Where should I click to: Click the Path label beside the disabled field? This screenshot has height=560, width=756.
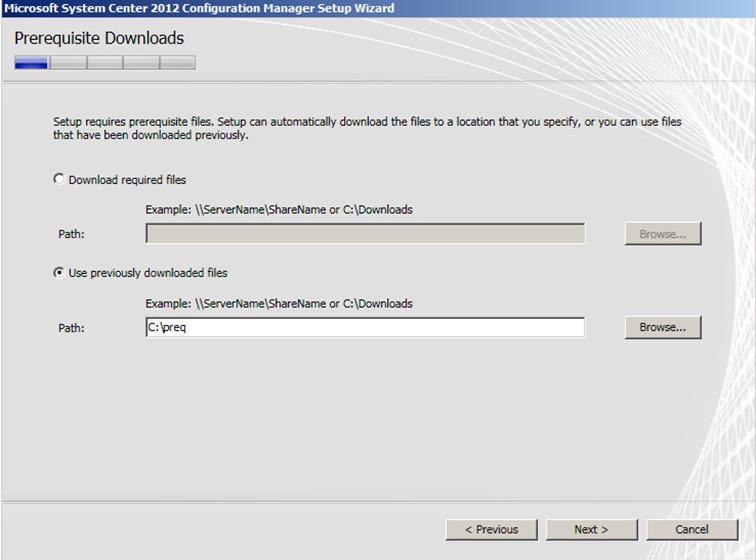click(x=71, y=234)
